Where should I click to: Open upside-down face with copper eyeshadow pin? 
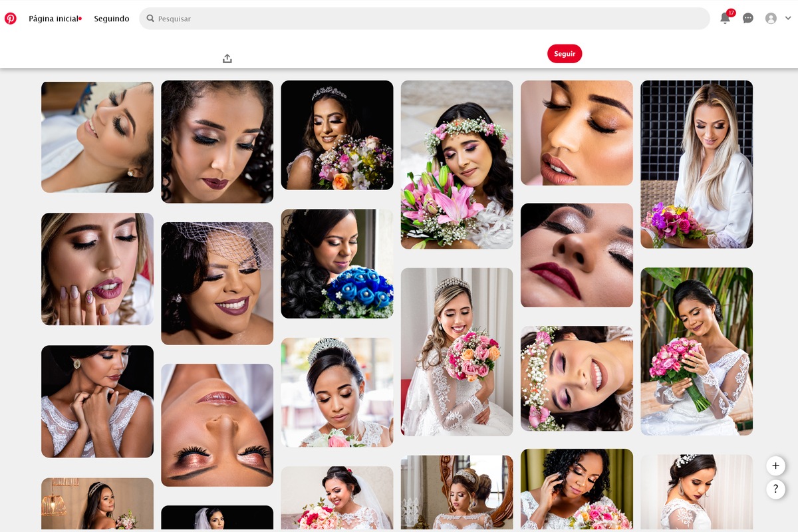pos(217,425)
